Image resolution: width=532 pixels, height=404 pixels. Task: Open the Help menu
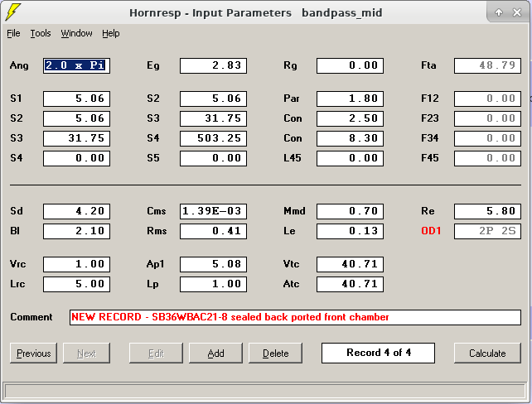[x=110, y=33]
